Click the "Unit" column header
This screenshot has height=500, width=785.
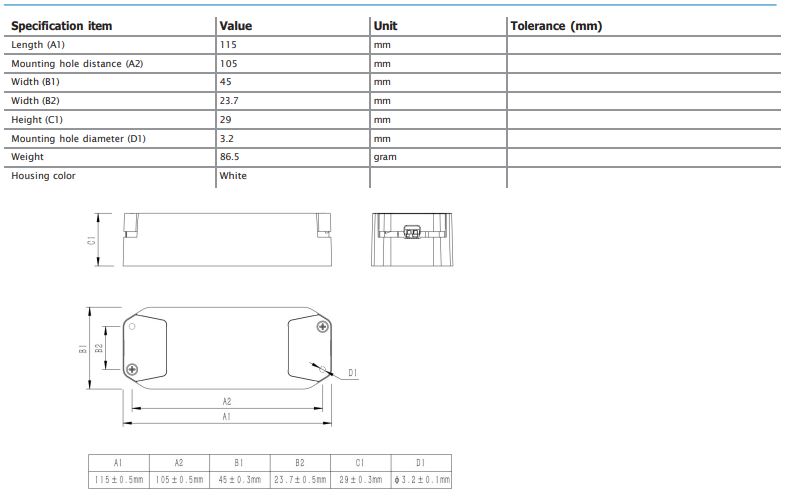tap(385, 26)
